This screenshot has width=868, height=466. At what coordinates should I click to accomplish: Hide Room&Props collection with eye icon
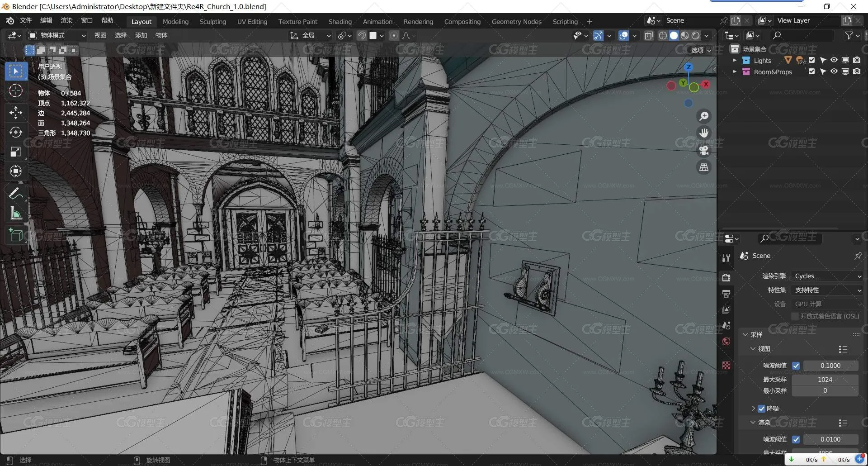pyautogui.click(x=834, y=71)
